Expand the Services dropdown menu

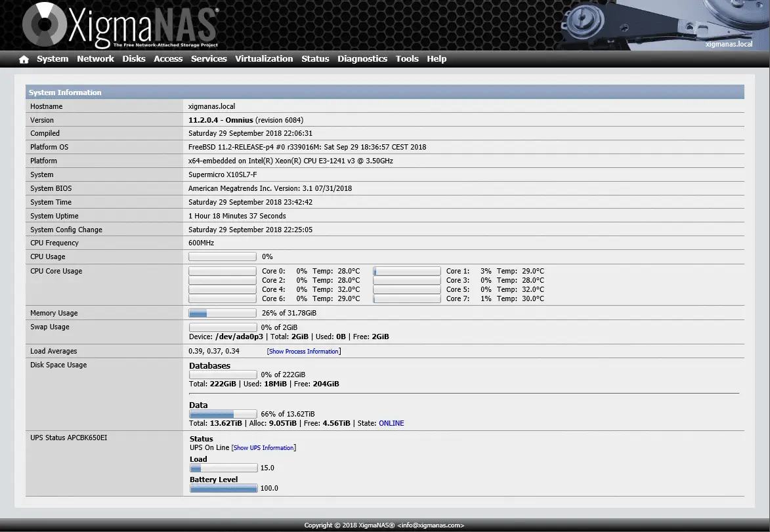(209, 59)
